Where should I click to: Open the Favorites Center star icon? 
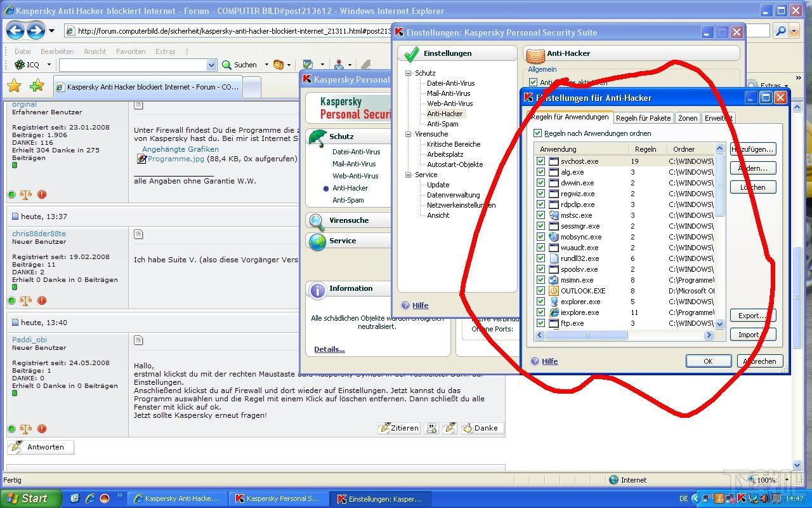[14, 86]
